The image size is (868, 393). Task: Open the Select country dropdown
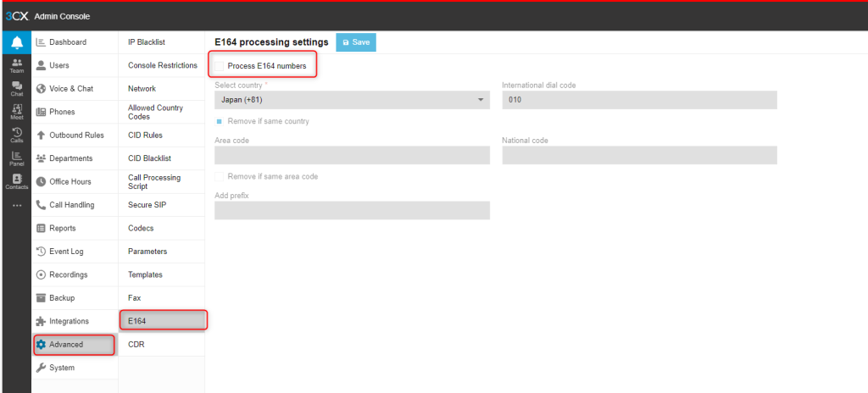352,100
